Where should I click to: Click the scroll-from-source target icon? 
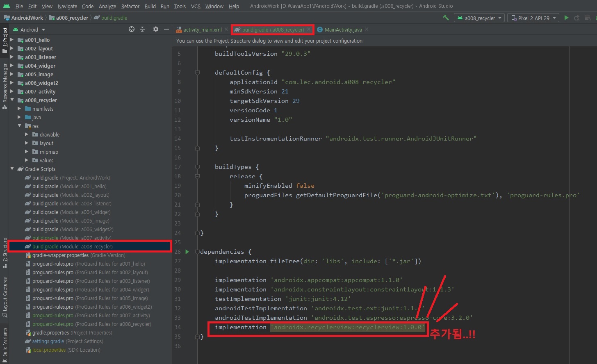pyautogui.click(x=132, y=29)
